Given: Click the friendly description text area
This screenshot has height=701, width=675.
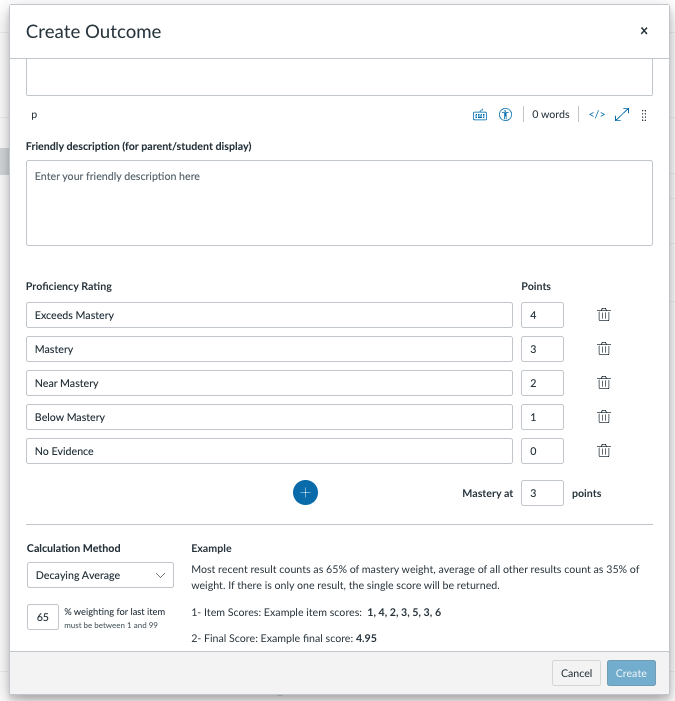Looking at the screenshot, I should pyautogui.click(x=339, y=203).
